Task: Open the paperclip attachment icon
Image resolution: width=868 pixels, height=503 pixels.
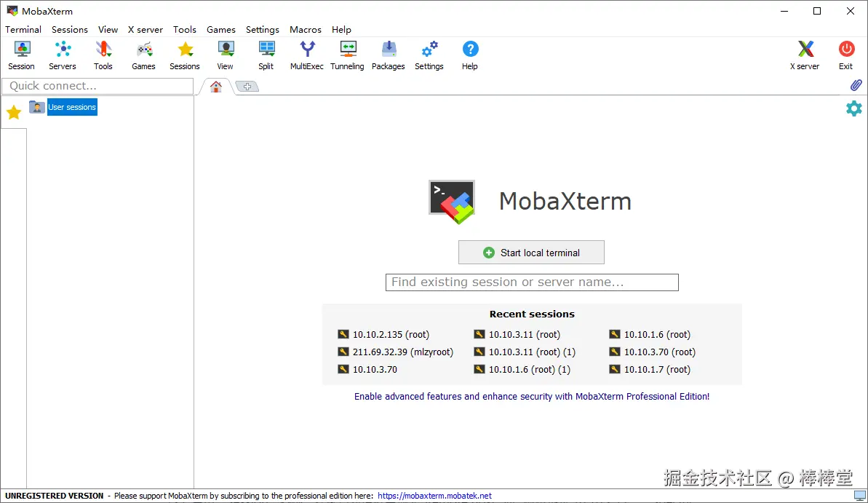Action: 856,85
